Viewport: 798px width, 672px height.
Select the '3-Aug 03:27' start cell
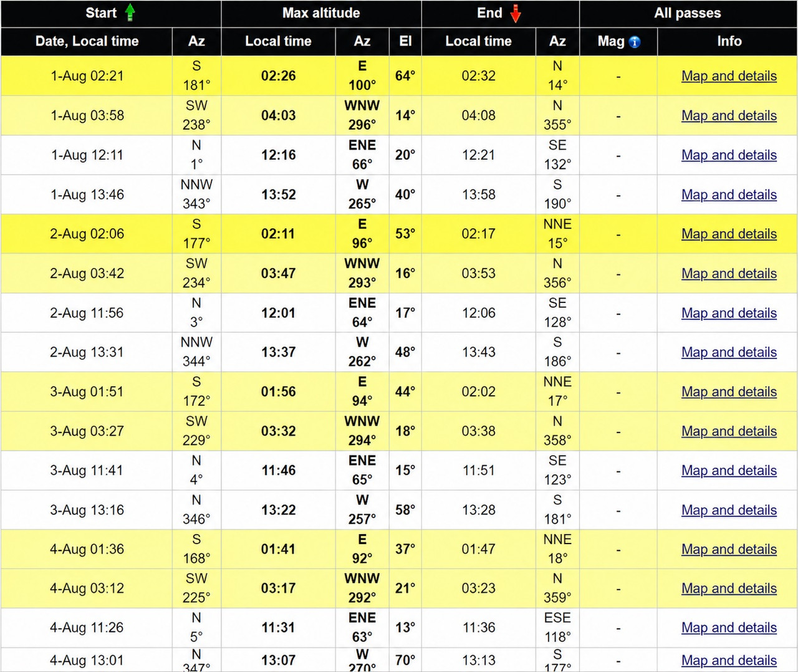[x=87, y=431]
